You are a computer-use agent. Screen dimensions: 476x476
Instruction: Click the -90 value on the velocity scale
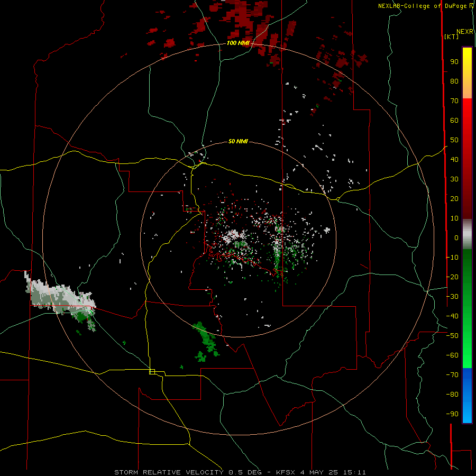click(x=452, y=414)
